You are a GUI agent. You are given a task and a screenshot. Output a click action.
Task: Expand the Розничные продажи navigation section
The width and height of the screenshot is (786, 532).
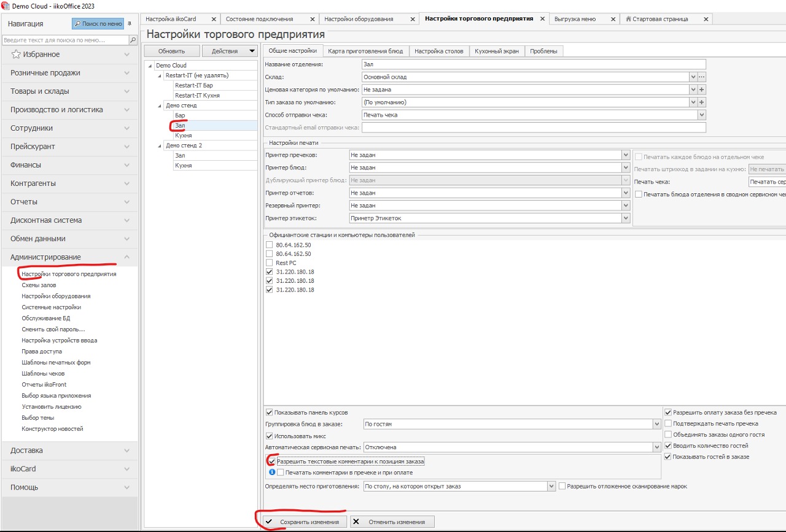click(x=126, y=73)
